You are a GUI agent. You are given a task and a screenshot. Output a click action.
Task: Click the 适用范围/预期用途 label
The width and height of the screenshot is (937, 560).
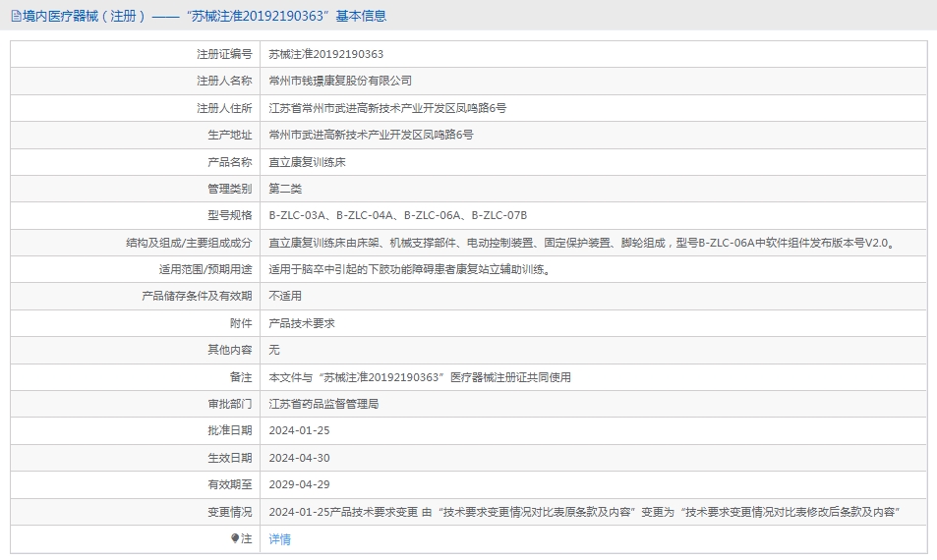(205, 270)
